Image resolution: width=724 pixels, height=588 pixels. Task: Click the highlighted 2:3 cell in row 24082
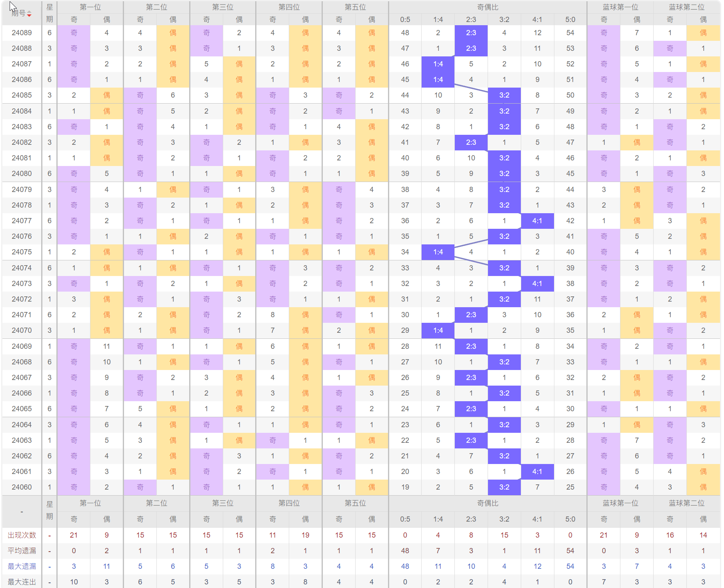(x=471, y=142)
